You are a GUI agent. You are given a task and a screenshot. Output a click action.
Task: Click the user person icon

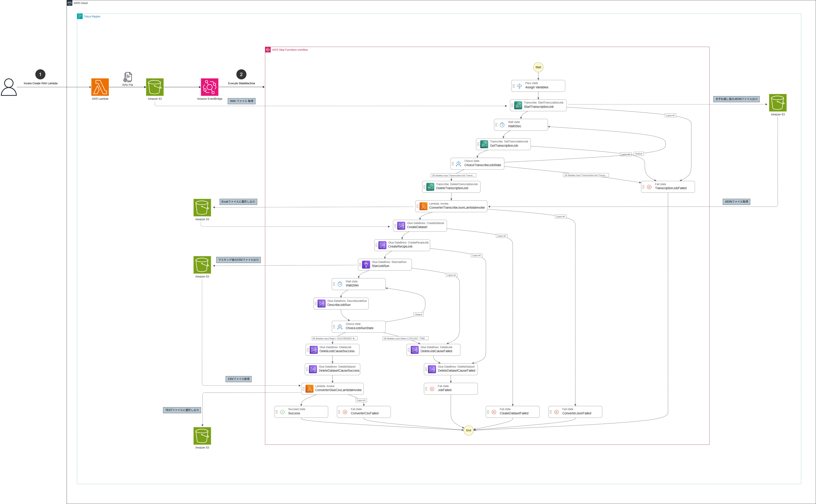point(9,87)
